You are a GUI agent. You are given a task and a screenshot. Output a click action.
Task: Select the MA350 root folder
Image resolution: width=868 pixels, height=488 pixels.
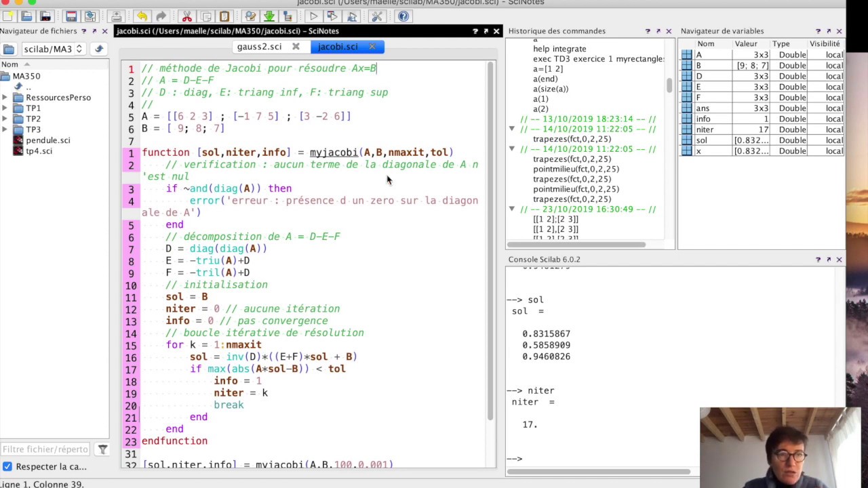coord(26,76)
